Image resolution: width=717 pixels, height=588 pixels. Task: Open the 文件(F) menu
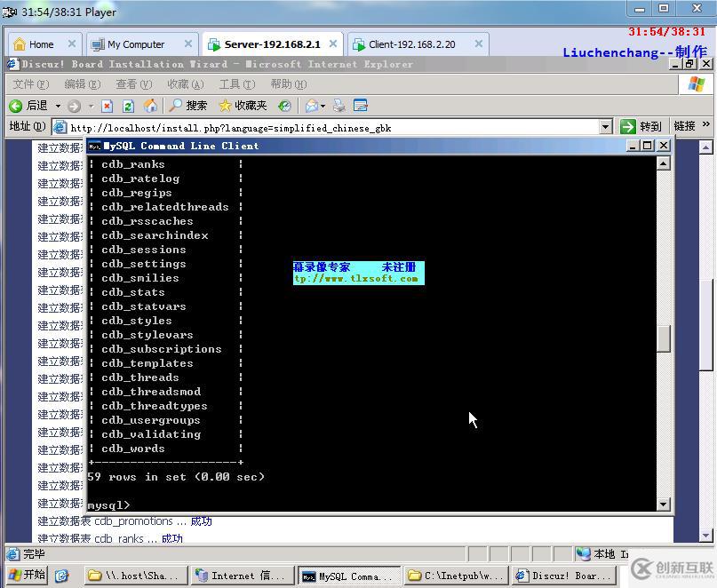tap(30, 84)
